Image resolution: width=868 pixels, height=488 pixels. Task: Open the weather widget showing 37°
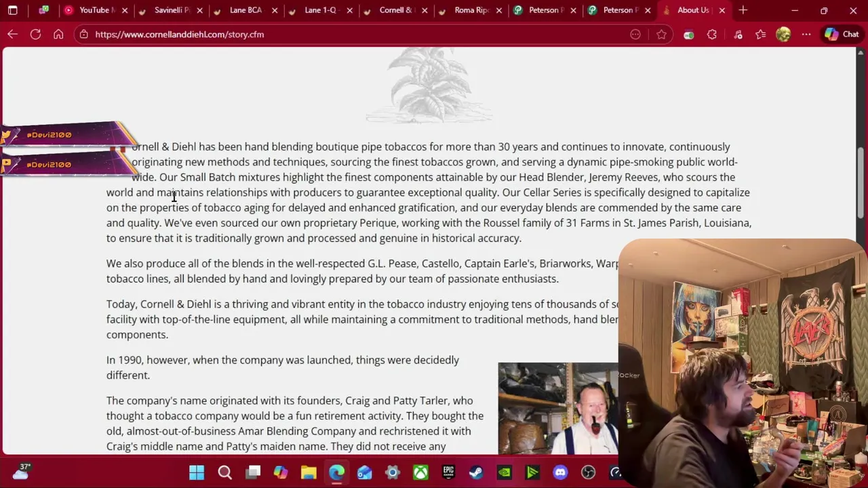(x=20, y=472)
